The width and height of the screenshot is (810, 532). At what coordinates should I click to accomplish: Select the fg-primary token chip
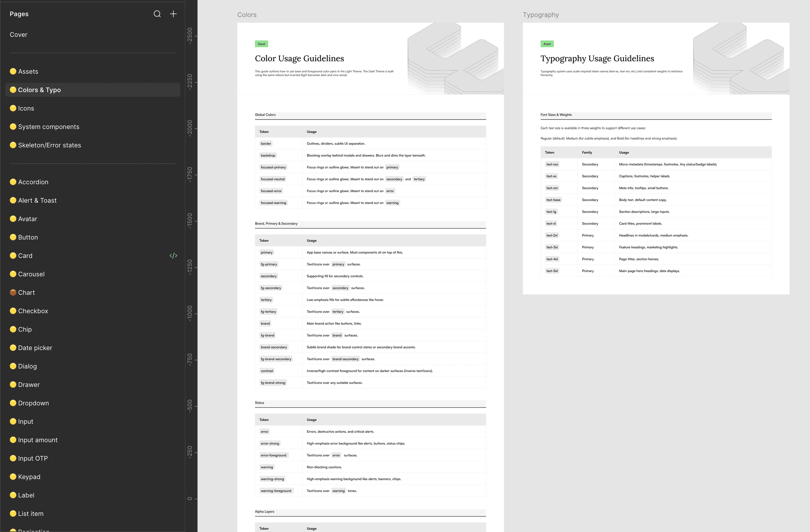[269, 264]
